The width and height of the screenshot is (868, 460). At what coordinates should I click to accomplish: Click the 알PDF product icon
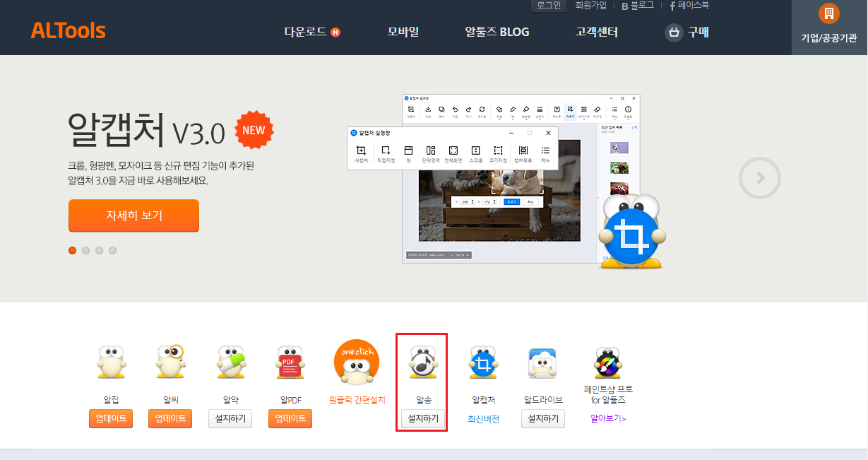point(290,363)
